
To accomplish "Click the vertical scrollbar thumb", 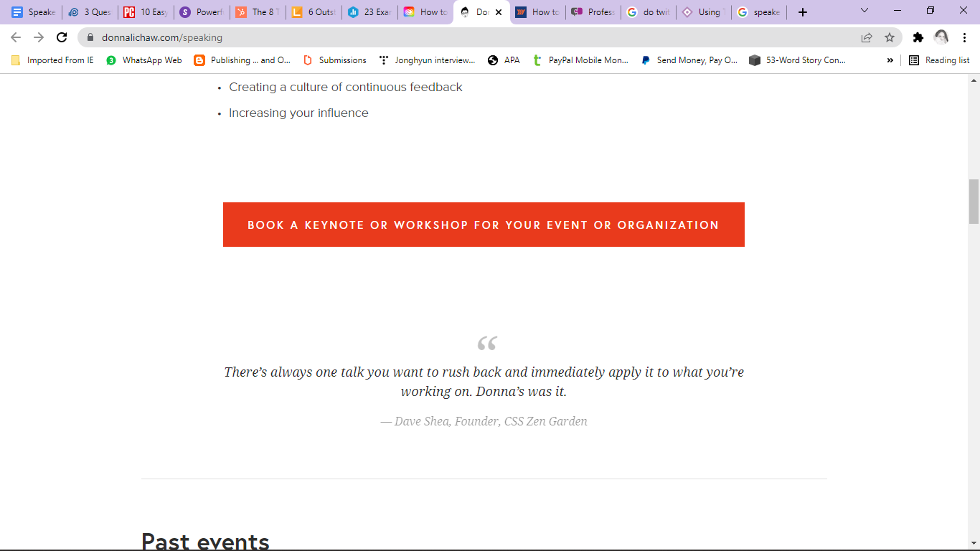I will pos(974,202).
